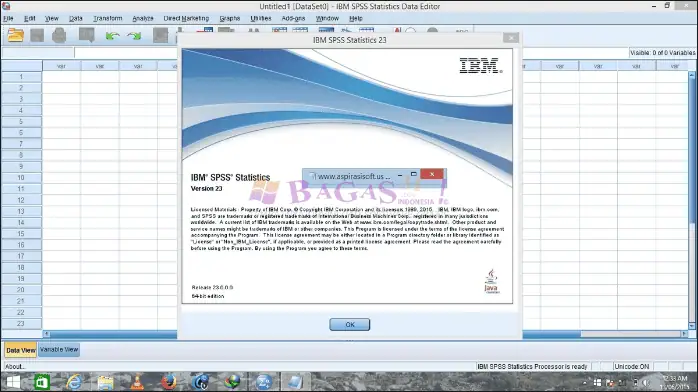
Task: Open the Edit menu
Action: coord(29,18)
